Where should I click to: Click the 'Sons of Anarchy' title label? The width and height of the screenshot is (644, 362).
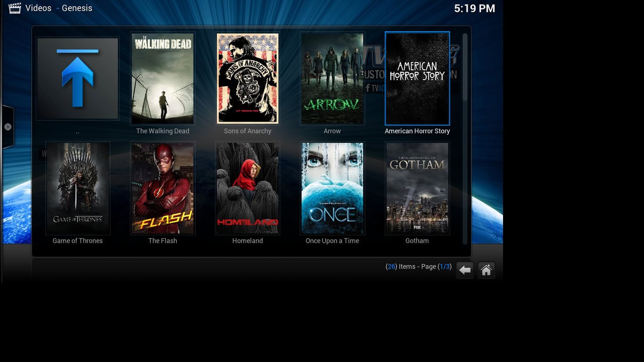[248, 131]
